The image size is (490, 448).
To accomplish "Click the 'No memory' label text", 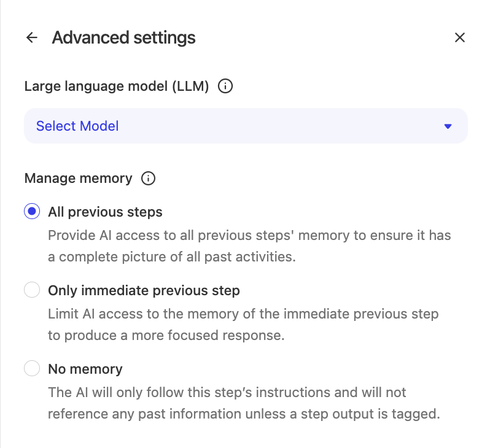I will (85, 369).
